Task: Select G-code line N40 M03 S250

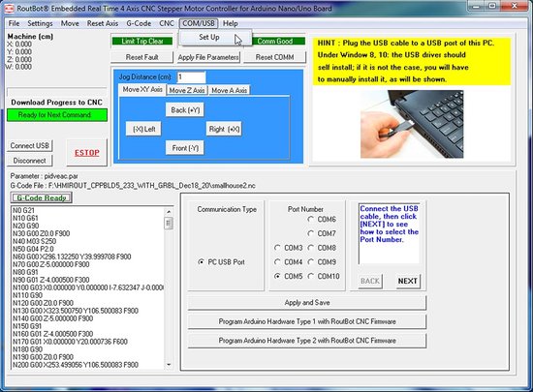Action: coord(34,241)
